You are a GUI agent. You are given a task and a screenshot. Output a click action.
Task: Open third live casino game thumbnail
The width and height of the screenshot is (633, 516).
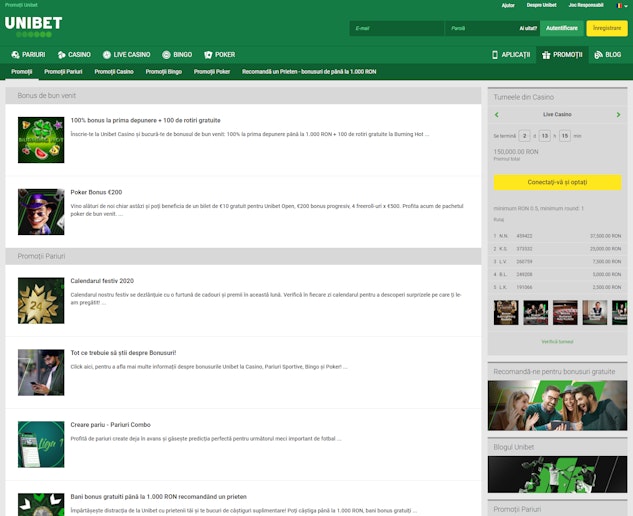tap(565, 312)
